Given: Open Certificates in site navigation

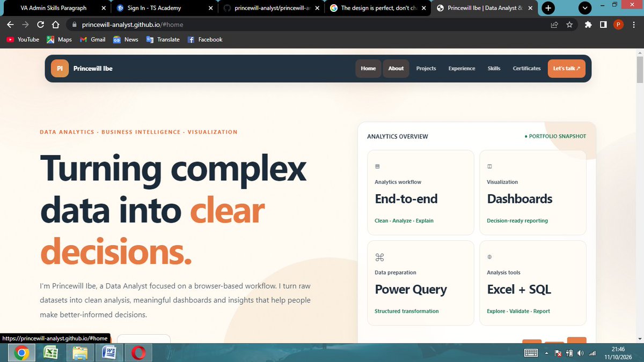Looking at the screenshot, I should click(527, 69).
